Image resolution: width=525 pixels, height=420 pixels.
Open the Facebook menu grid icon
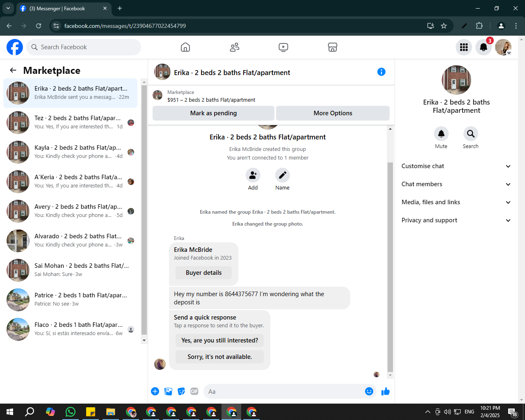(x=464, y=47)
